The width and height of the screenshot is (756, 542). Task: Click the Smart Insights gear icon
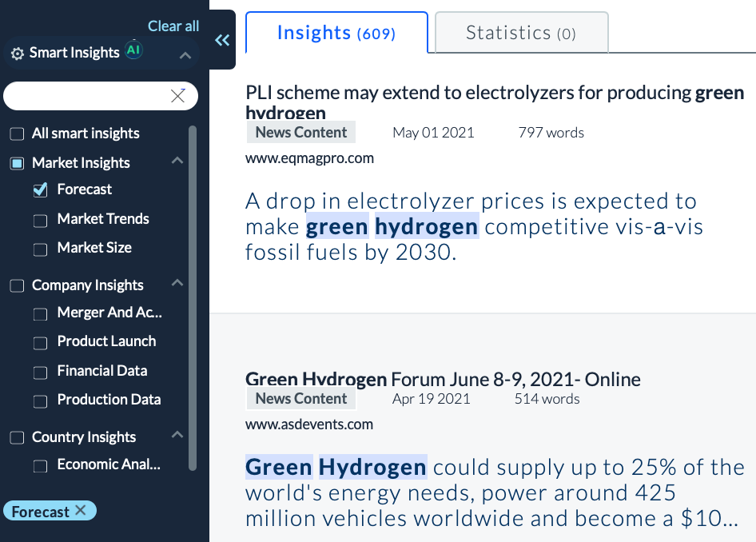tap(17, 54)
